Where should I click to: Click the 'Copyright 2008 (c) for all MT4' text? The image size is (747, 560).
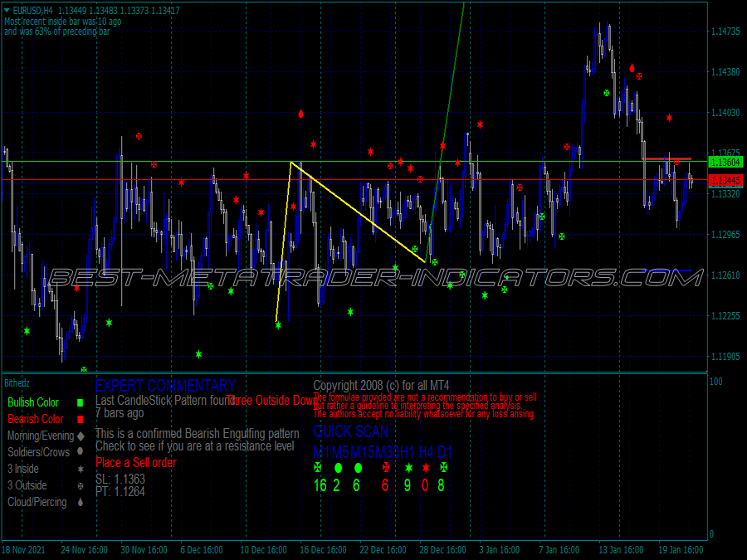tap(381, 385)
